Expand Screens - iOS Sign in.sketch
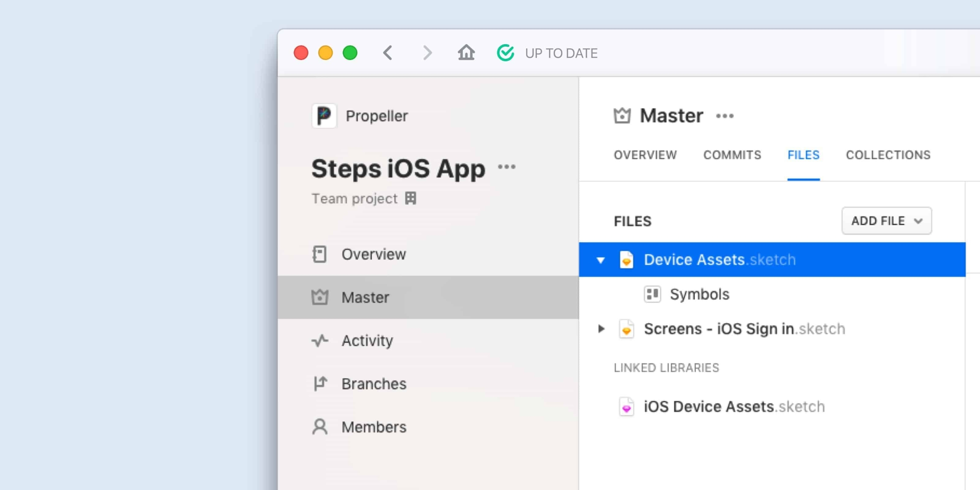 [601, 329]
